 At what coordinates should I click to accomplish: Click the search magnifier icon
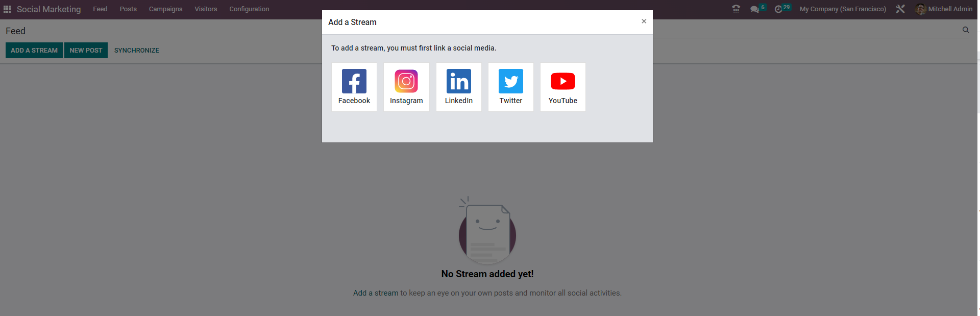(x=966, y=30)
